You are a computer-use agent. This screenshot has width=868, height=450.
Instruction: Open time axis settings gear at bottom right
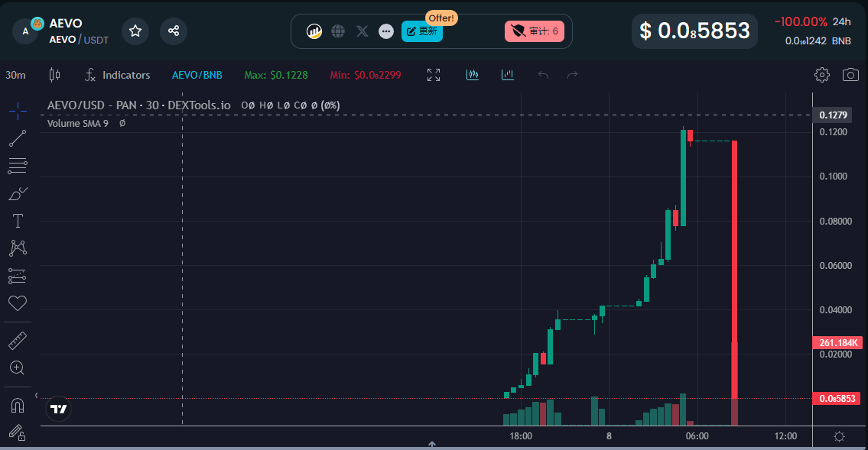[x=839, y=436]
